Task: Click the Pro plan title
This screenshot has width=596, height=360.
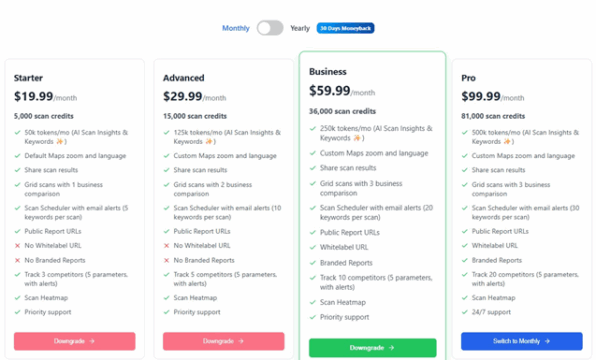Action: (x=468, y=78)
